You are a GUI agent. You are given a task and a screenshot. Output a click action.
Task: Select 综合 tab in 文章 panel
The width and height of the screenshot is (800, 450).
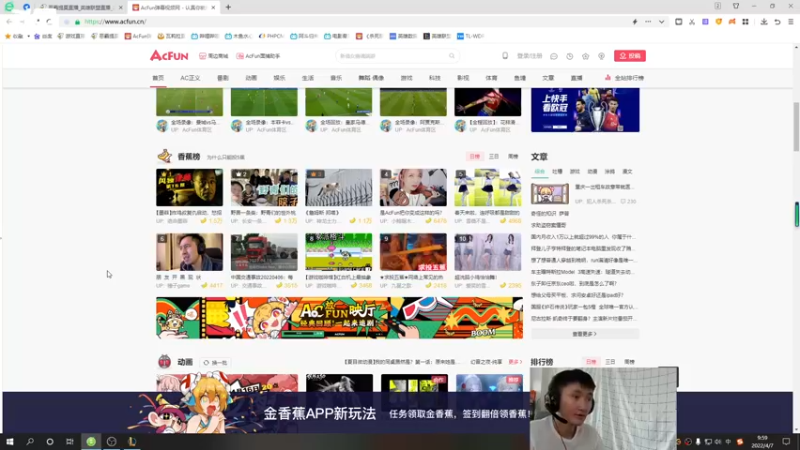click(539, 172)
